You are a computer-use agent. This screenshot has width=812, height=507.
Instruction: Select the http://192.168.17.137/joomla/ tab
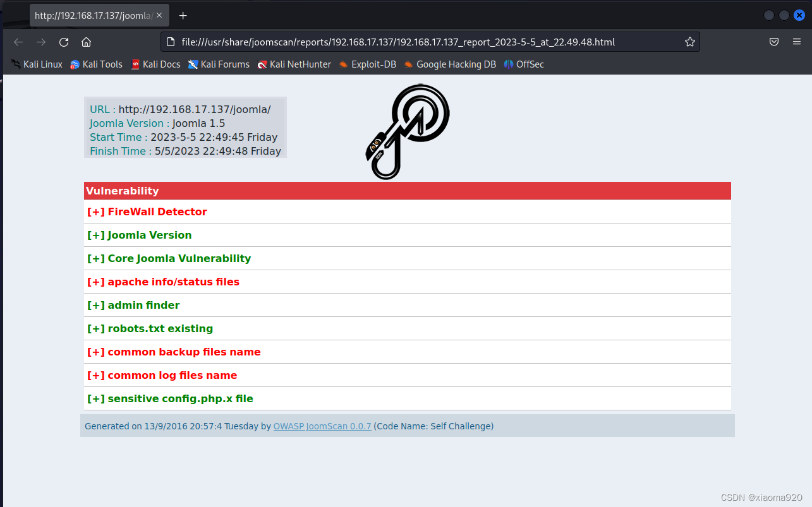tap(99, 16)
